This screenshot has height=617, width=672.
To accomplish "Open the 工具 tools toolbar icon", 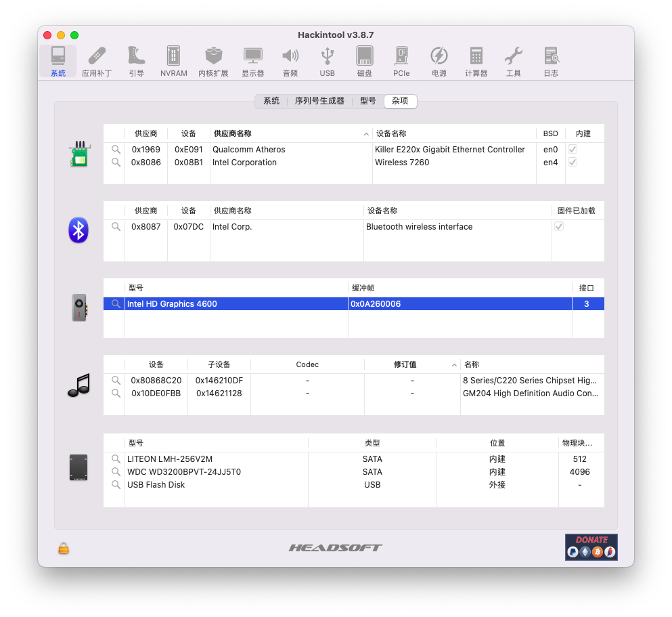I will [x=514, y=62].
